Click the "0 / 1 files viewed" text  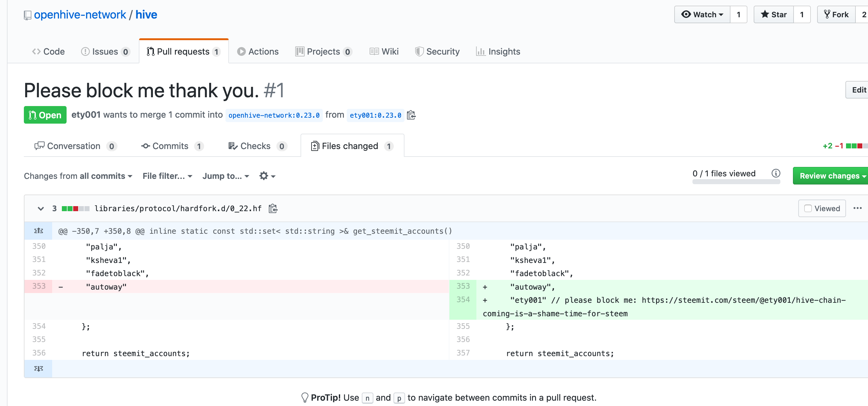click(724, 174)
